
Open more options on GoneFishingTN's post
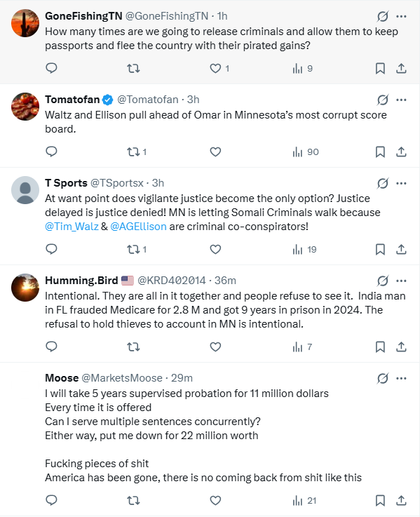tap(401, 16)
